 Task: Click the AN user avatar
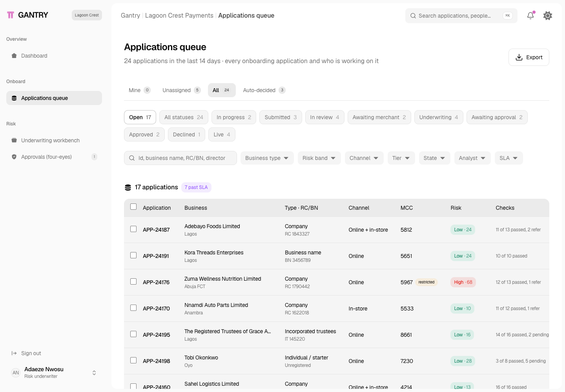[16, 373]
